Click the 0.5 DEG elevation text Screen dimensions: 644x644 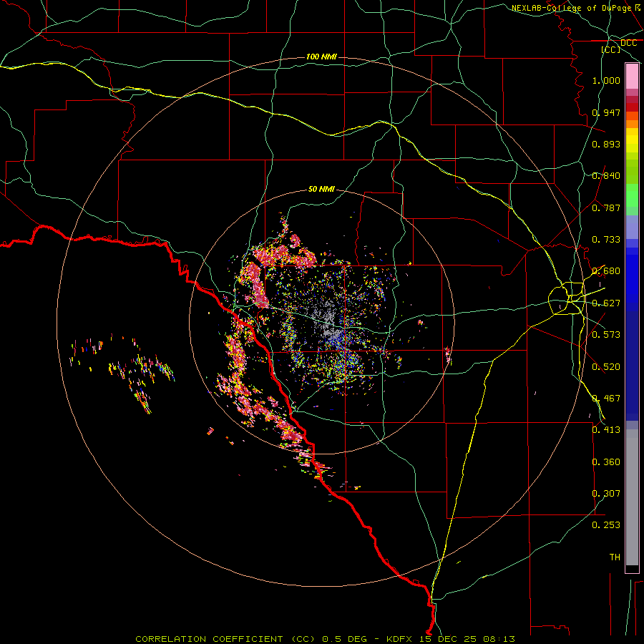click(x=343, y=639)
